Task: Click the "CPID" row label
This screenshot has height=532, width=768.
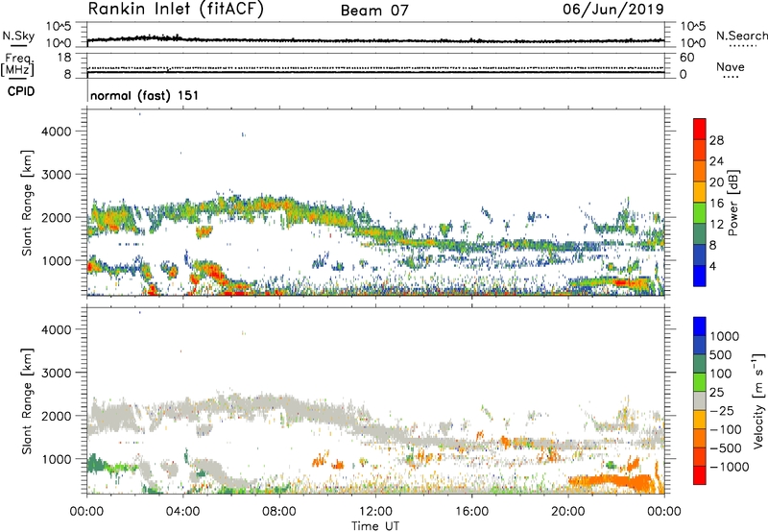Action: pos(21,91)
